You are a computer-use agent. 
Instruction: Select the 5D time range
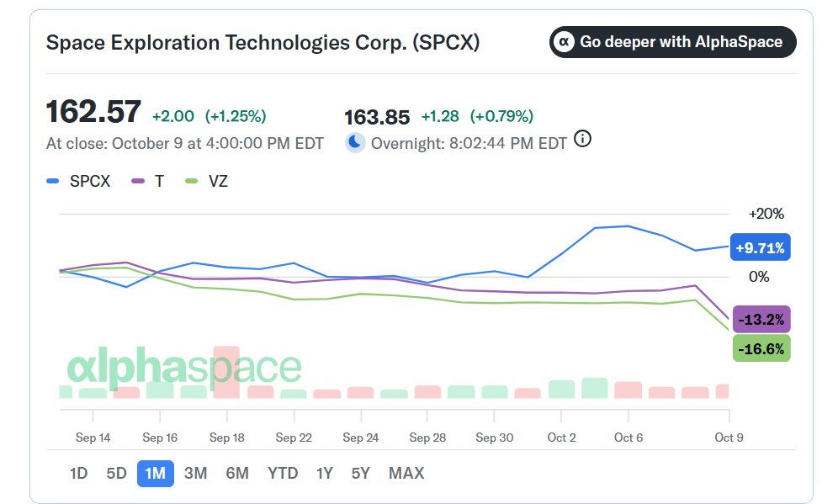point(116,473)
